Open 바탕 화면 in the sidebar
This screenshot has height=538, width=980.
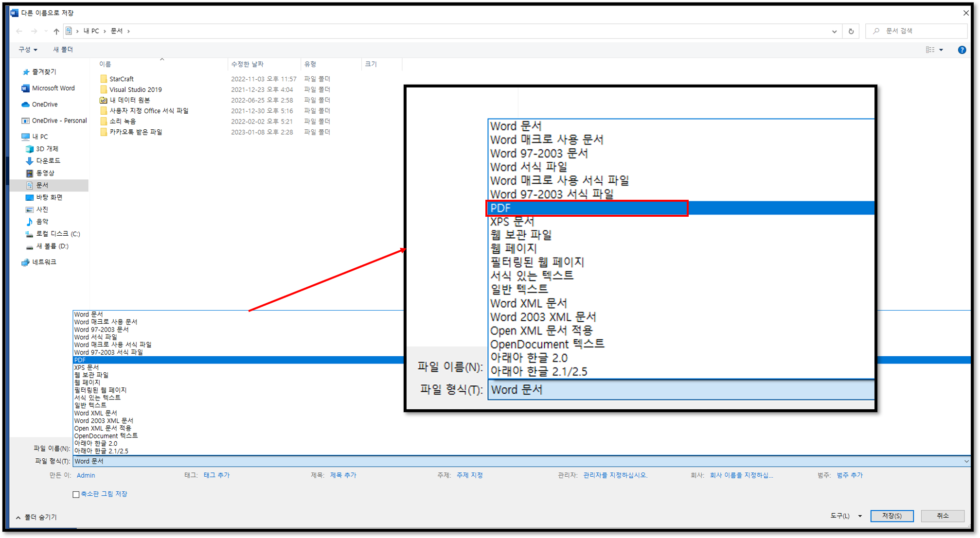tap(44, 197)
